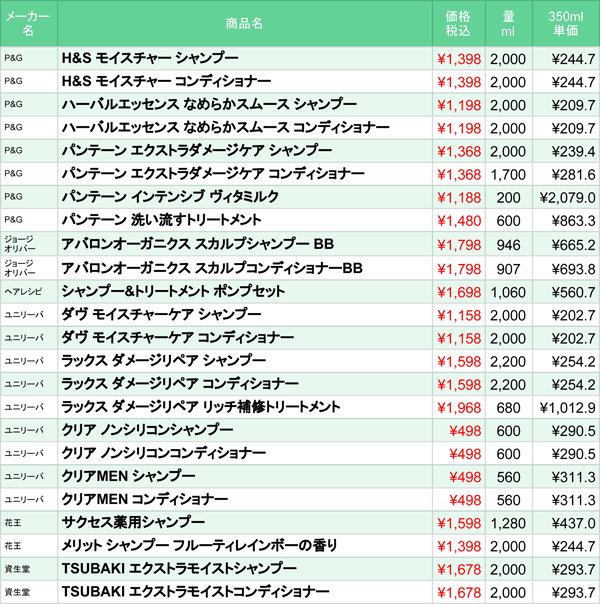
Task: Select ラックス ダメージリペア リッチ補修トリートメント
Action: pos(201,407)
